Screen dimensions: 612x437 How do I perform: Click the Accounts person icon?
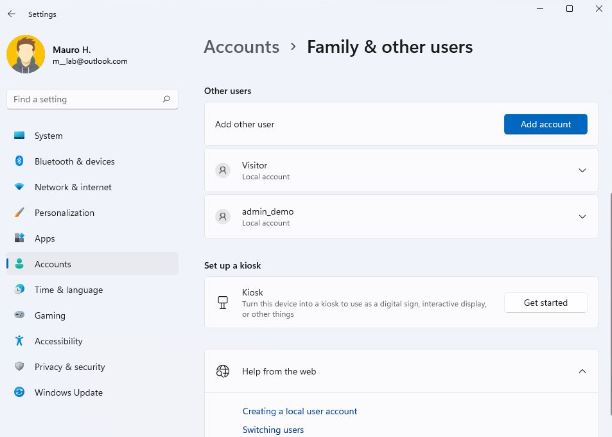(x=19, y=263)
